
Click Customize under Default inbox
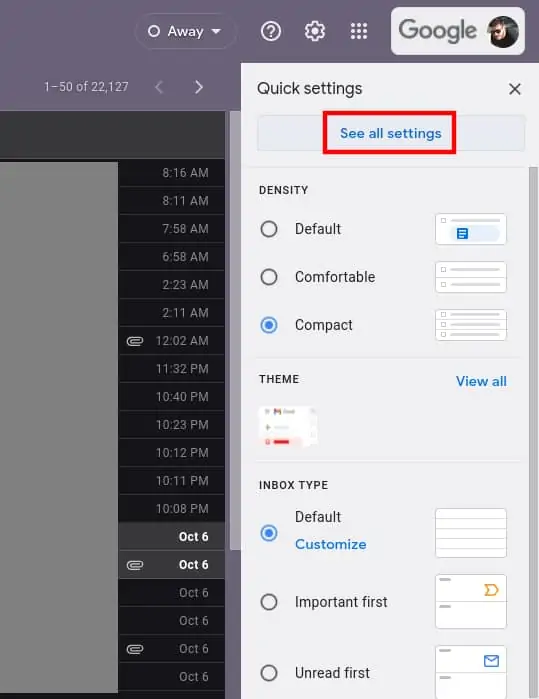pyautogui.click(x=330, y=544)
